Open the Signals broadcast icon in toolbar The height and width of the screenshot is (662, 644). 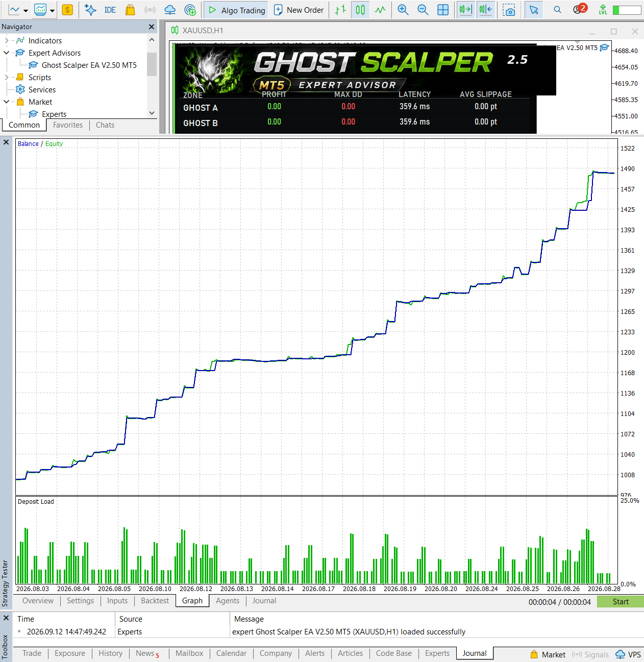point(150,10)
